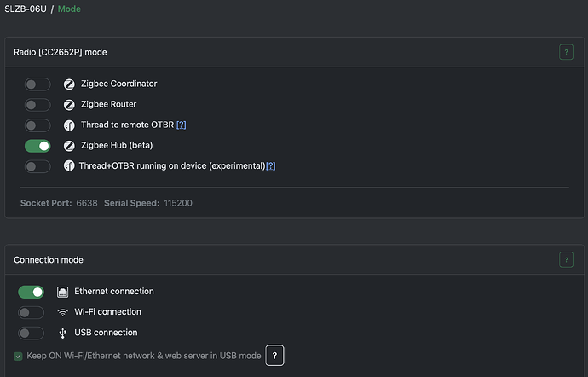Enable Thread+OTBR running on device toggle

pyautogui.click(x=37, y=166)
